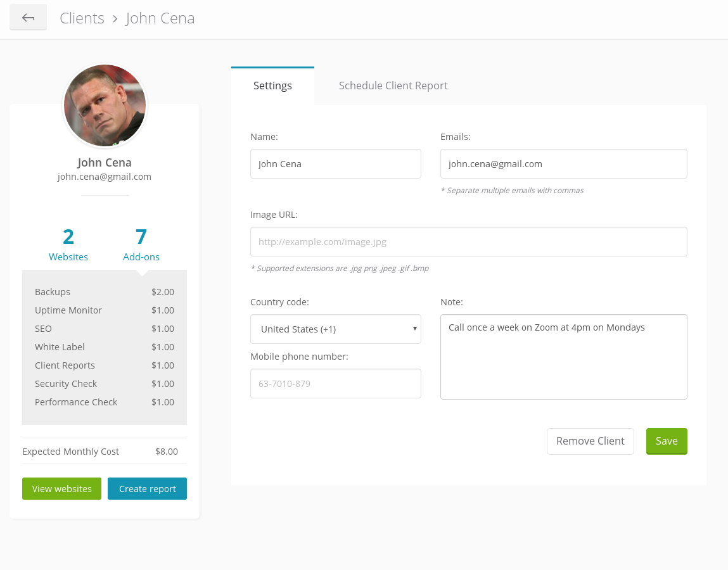Image resolution: width=728 pixels, height=570 pixels.
Task: Click the back arrow button
Action: (28, 18)
